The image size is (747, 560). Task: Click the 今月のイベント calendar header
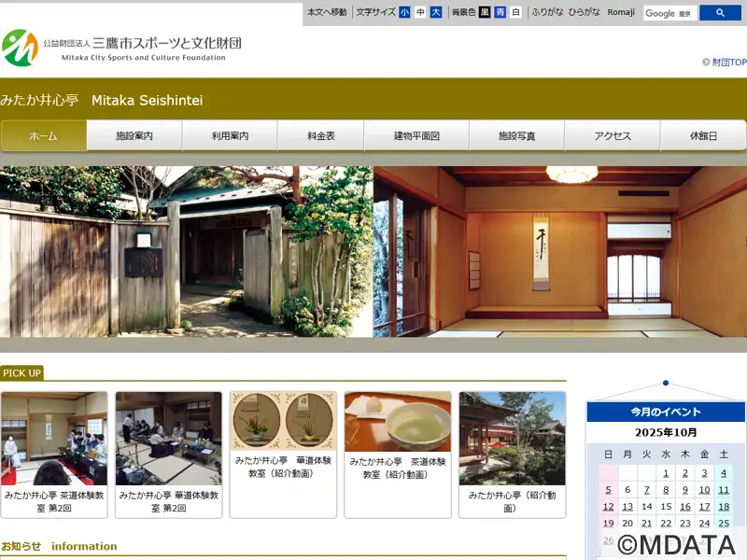coord(666,412)
